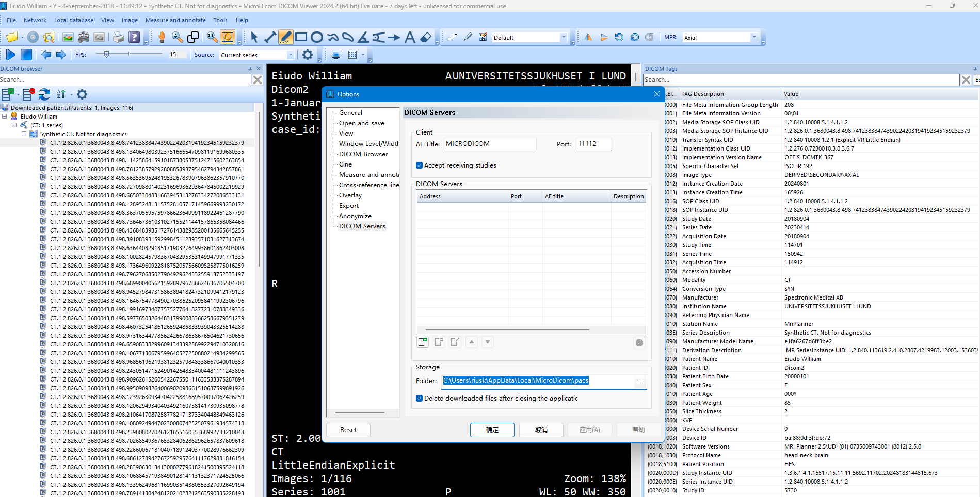Image resolution: width=980 pixels, height=497 pixels.
Task: Click the 取消 (Cancel) button
Action: click(x=541, y=429)
